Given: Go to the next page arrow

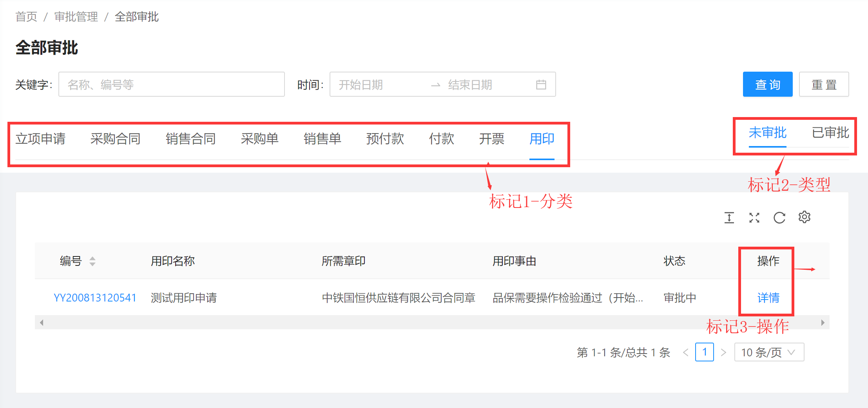Looking at the screenshot, I should [723, 352].
